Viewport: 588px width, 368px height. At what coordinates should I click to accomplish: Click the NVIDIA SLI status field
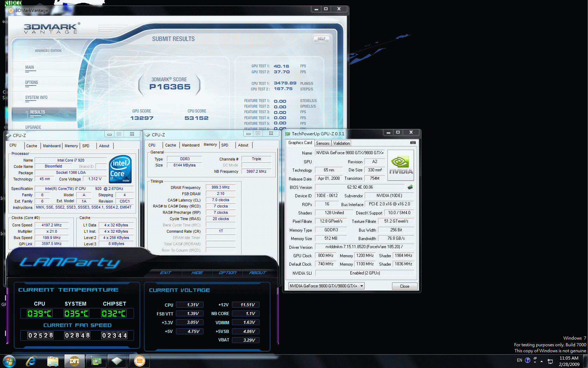coord(365,273)
